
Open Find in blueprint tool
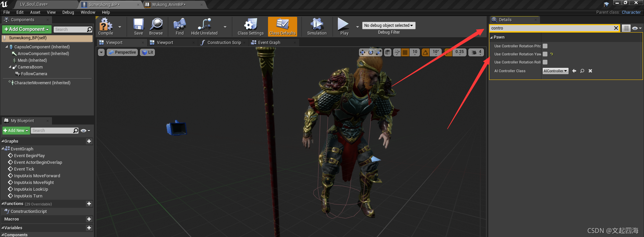point(180,27)
